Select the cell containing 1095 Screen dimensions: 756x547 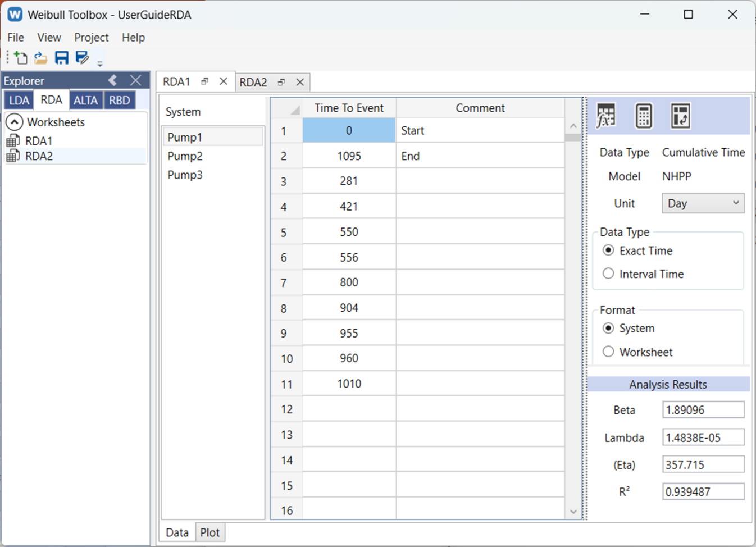pyautogui.click(x=349, y=156)
